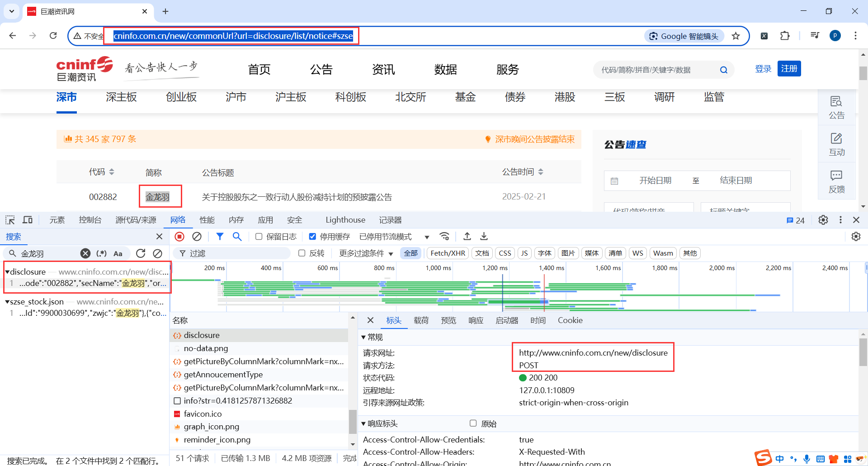Show 24 console issues
Image resolution: width=868 pixels, height=466 pixels.
click(x=796, y=220)
